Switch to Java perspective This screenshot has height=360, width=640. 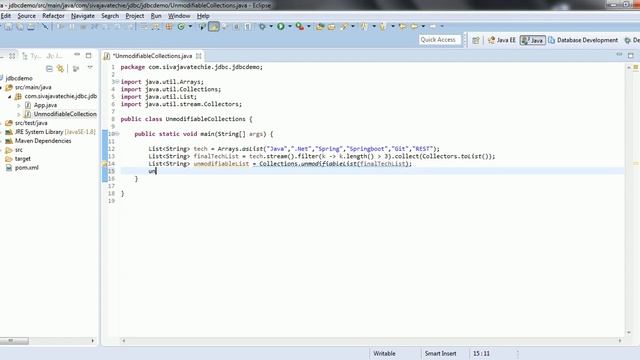click(x=533, y=40)
